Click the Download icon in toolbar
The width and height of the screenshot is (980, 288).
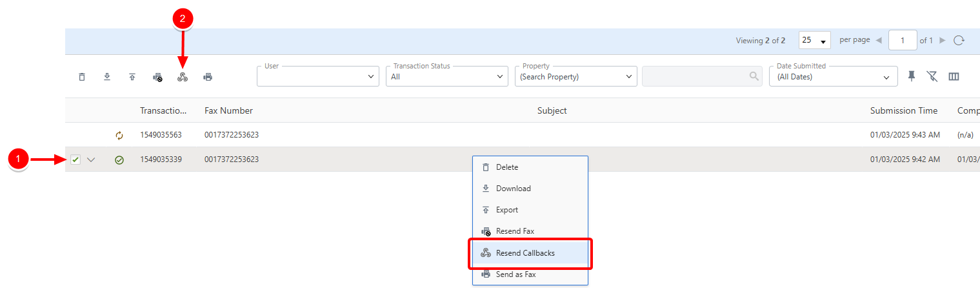tap(107, 77)
